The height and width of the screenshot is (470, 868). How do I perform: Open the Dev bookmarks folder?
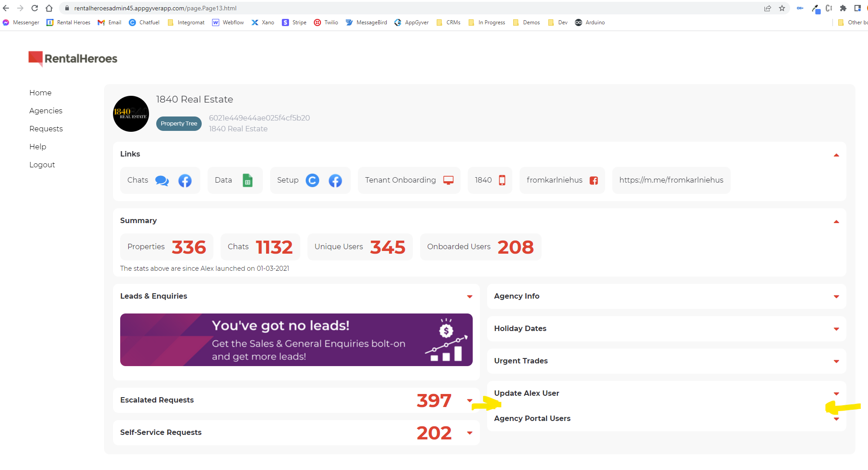tap(558, 22)
